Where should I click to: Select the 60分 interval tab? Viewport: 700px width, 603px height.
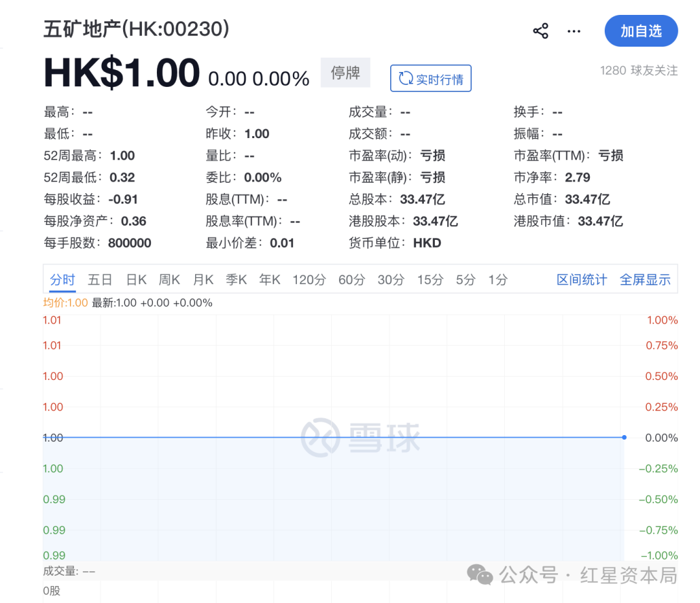(x=352, y=280)
